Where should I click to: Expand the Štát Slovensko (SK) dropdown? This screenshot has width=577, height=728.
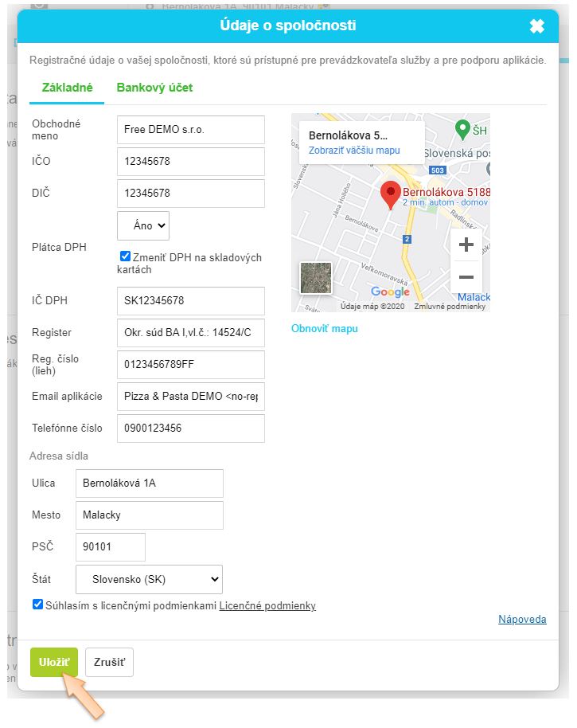(149, 579)
